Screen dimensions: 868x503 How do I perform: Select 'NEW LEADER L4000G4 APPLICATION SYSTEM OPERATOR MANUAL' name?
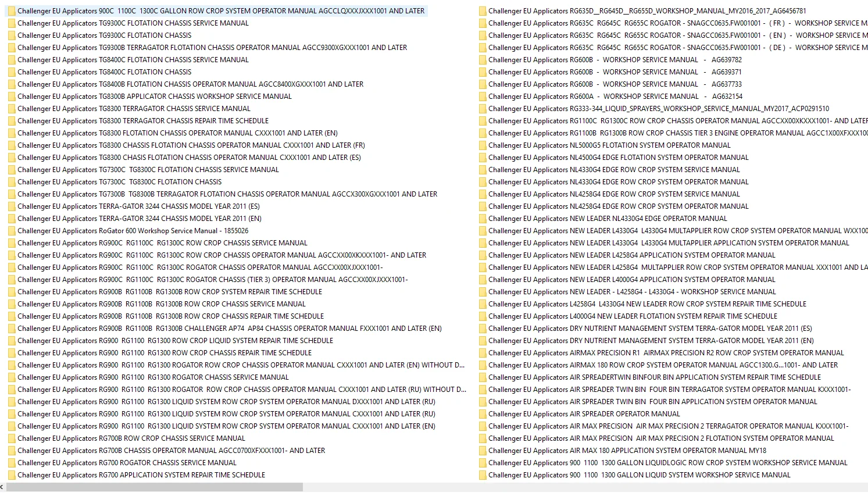[x=632, y=280]
